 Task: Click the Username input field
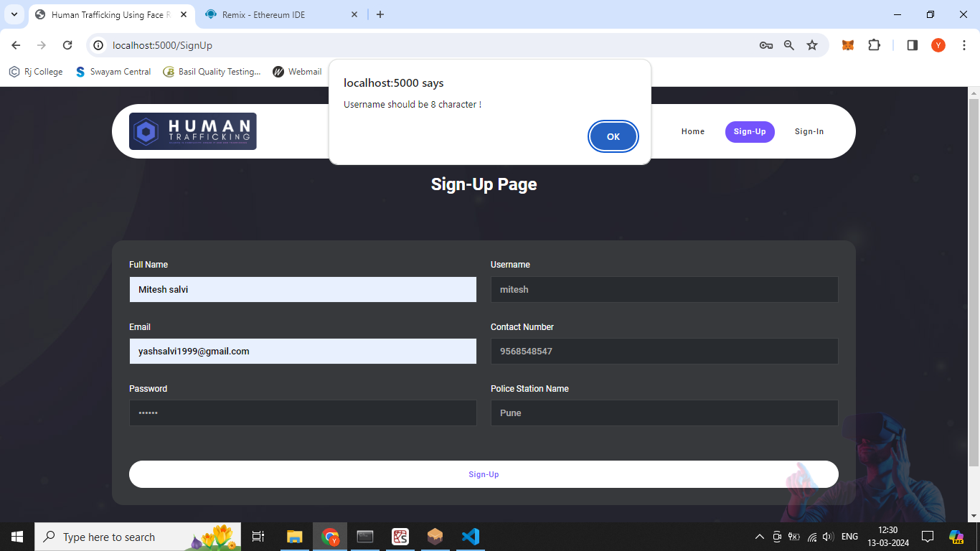[664, 290]
